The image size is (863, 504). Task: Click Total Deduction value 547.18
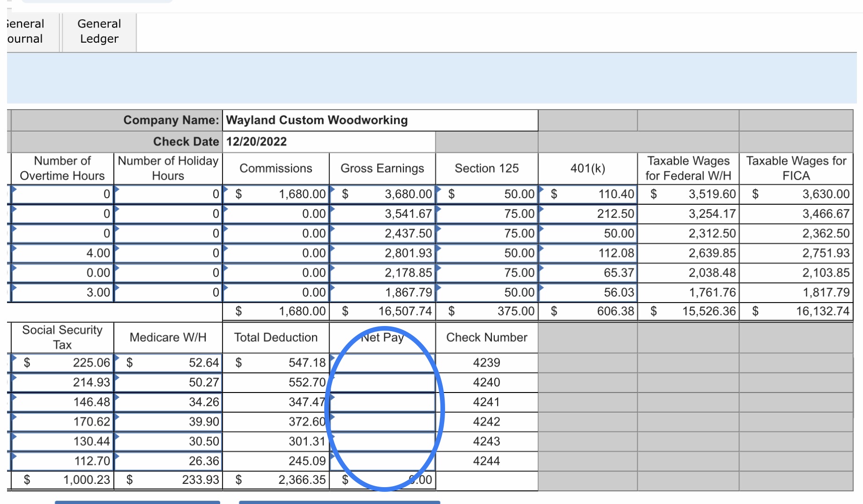pos(276,363)
